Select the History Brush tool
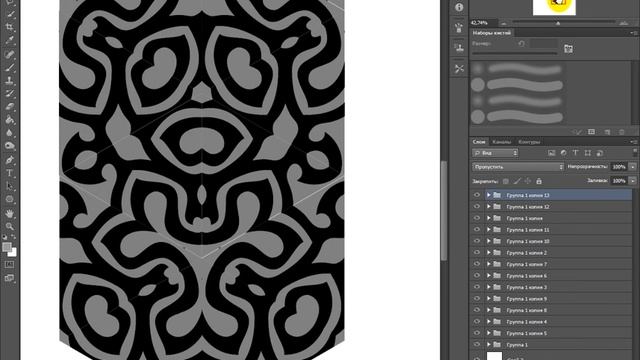Screen dimensions: 640x360 click(10, 93)
